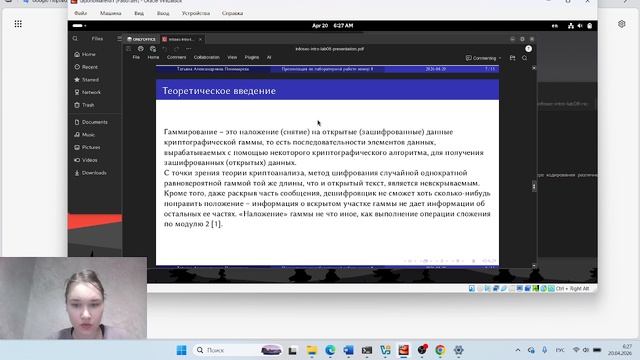
Task: Close the presentation PDF document tab
Action: pyautogui.click(x=200, y=39)
